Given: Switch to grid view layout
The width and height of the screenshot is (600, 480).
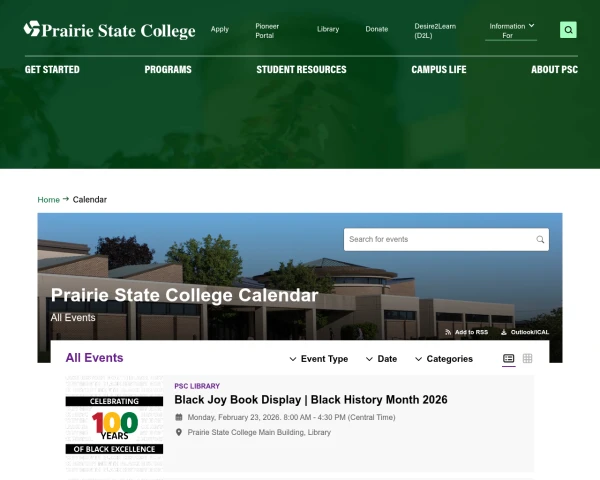Looking at the screenshot, I should pyautogui.click(x=527, y=358).
